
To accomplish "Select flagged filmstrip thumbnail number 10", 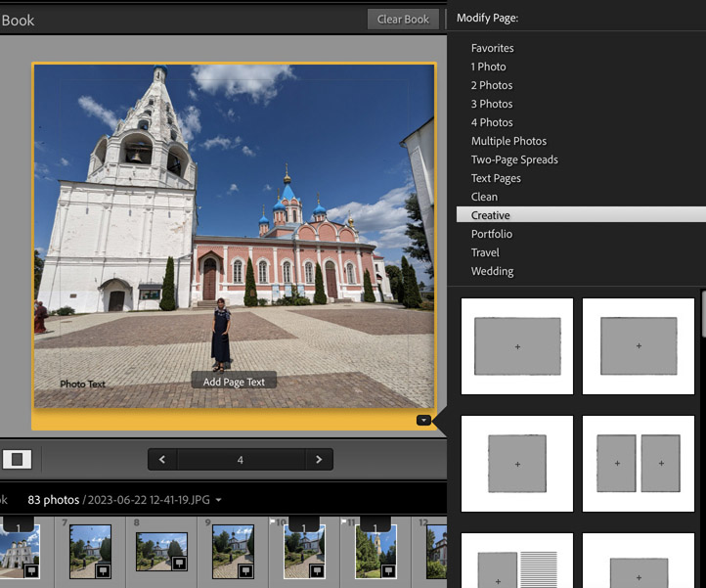I will (x=304, y=552).
